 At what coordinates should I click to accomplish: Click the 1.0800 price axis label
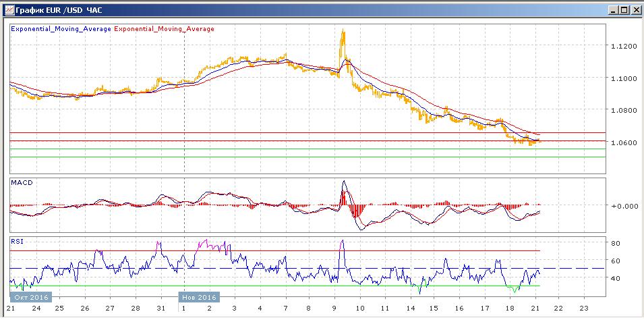623,110
